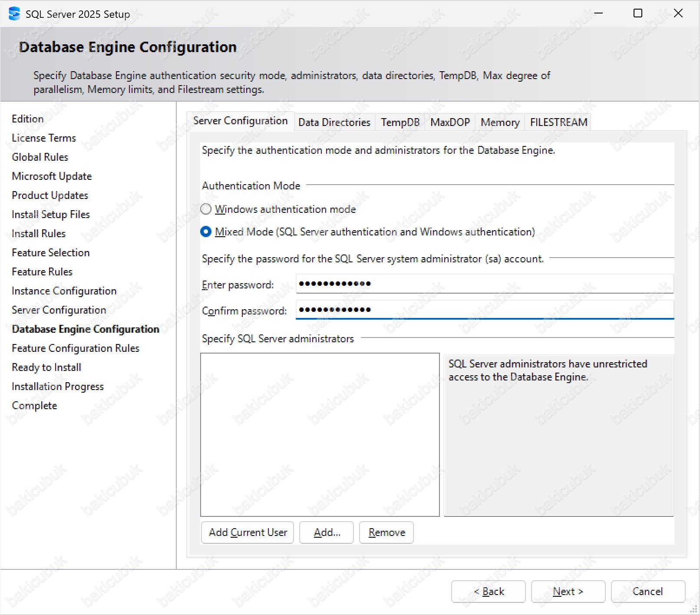Image resolution: width=700 pixels, height=615 pixels.
Task: Select Complete step in sidebar
Action: click(x=34, y=406)
